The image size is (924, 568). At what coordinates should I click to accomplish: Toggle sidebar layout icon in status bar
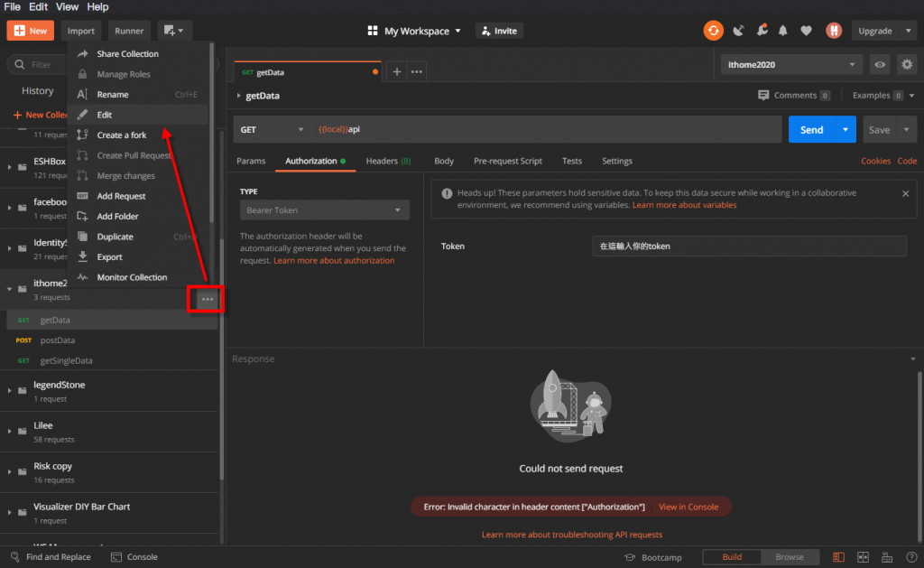[x=838, y=557]
